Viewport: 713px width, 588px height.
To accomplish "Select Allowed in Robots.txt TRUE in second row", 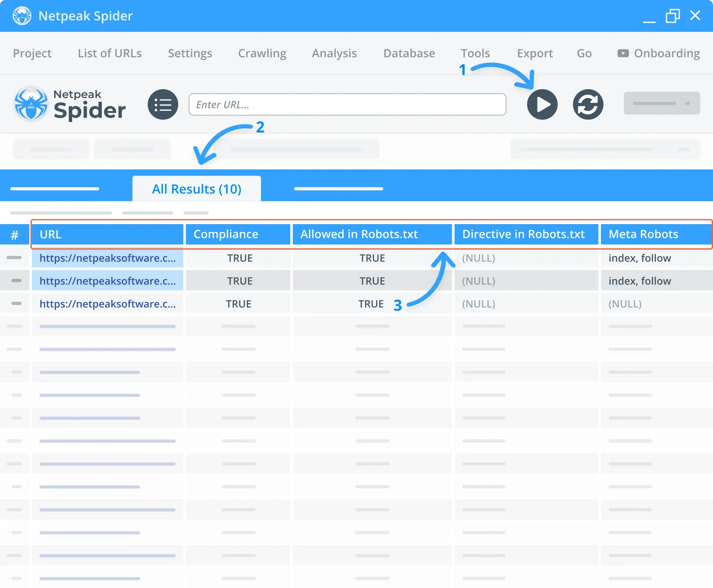I will (x=372, y=281).
